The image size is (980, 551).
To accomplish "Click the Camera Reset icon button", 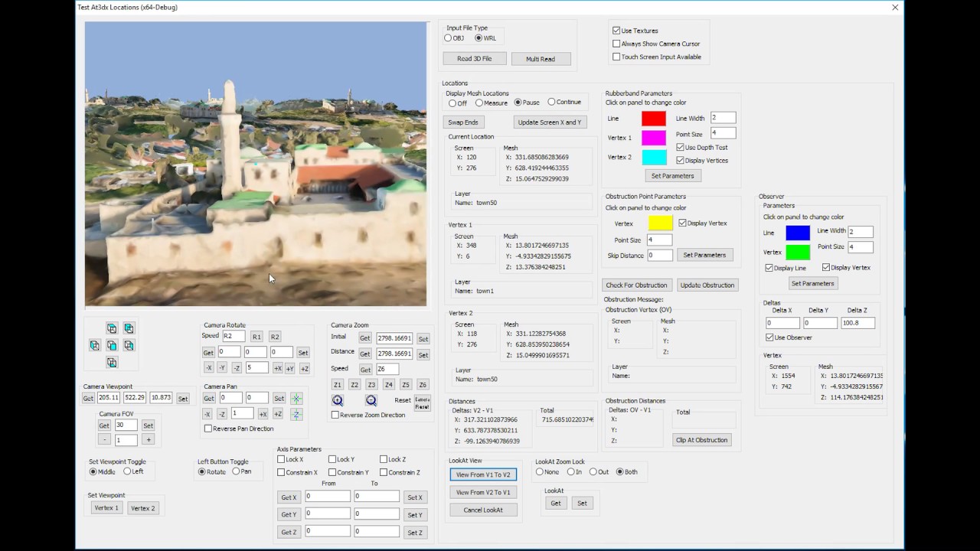I will [423, 403].
